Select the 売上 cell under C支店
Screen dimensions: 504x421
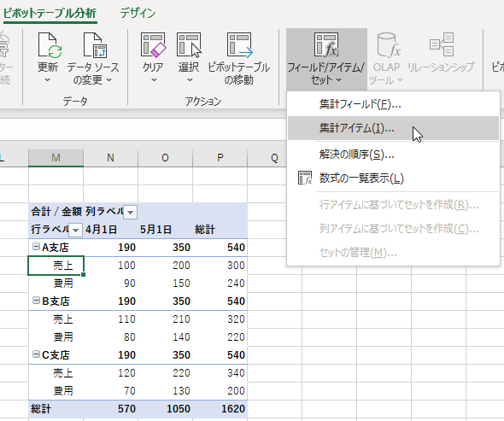pyautogui.click(x=56, y=373)
